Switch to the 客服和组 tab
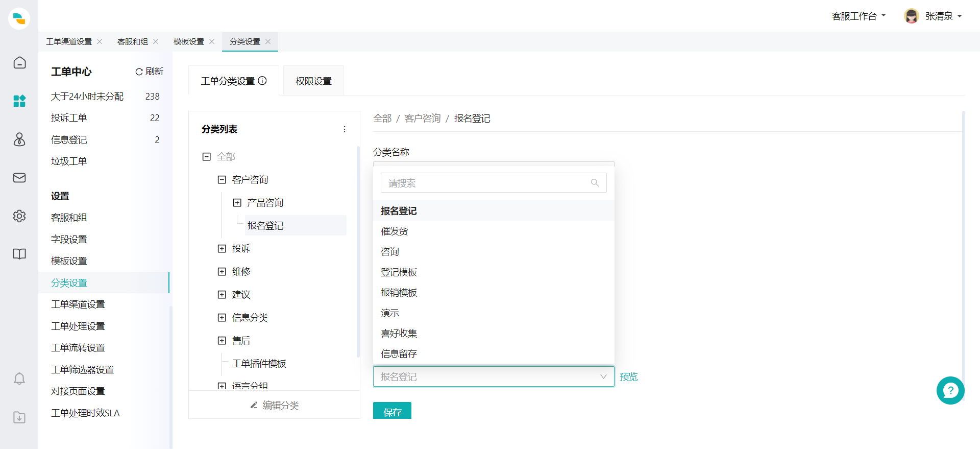The width and height of the screenshot is (980, 449). pyautogui.click(x=133, y=41)
